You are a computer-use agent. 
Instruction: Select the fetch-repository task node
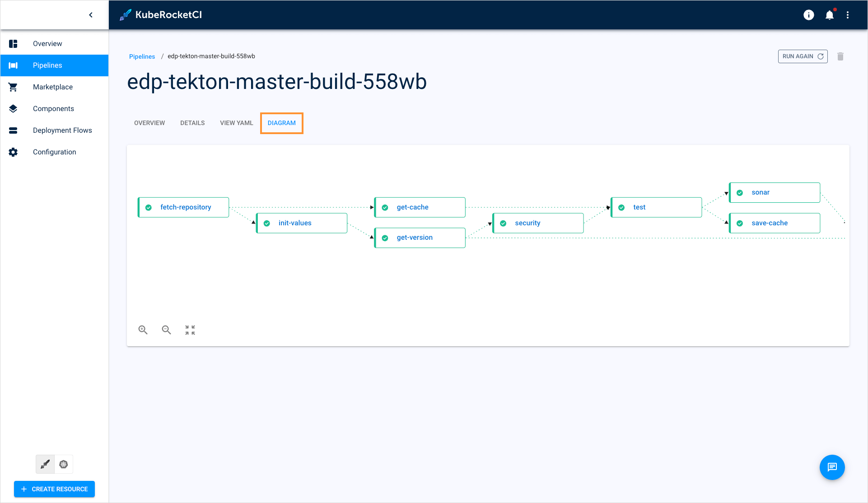184,207
